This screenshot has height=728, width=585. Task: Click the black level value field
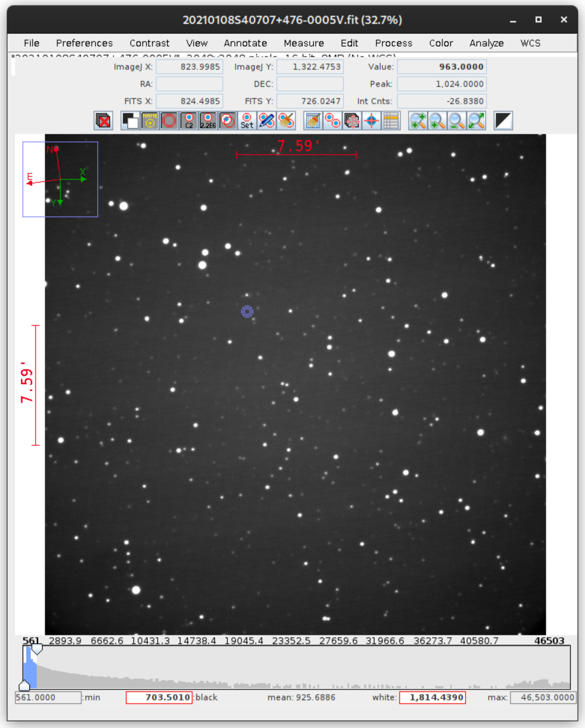159,698
